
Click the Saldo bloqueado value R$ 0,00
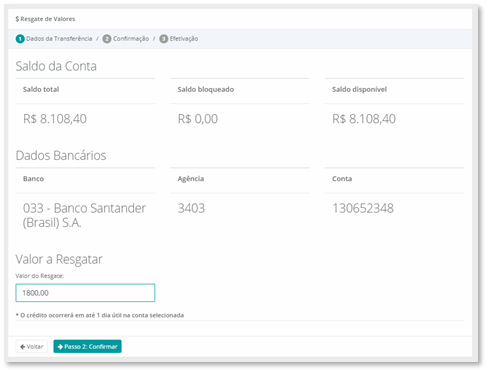[x=198, y=119]
